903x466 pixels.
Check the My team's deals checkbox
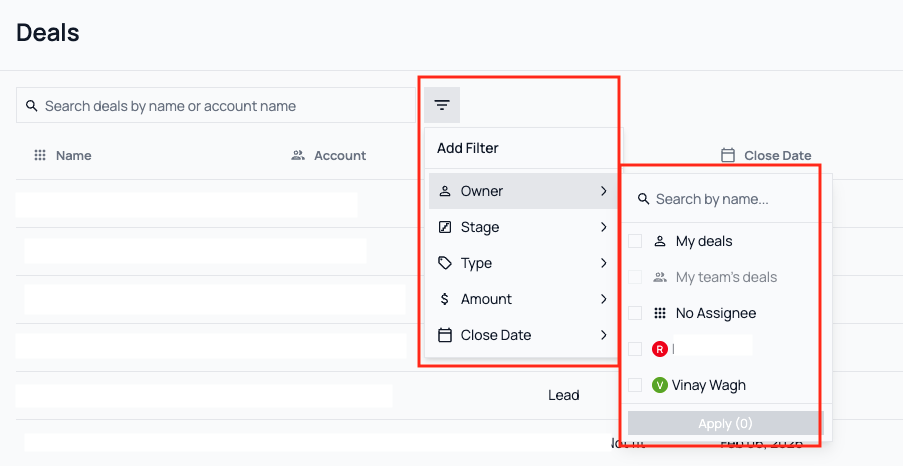[635, 277]
